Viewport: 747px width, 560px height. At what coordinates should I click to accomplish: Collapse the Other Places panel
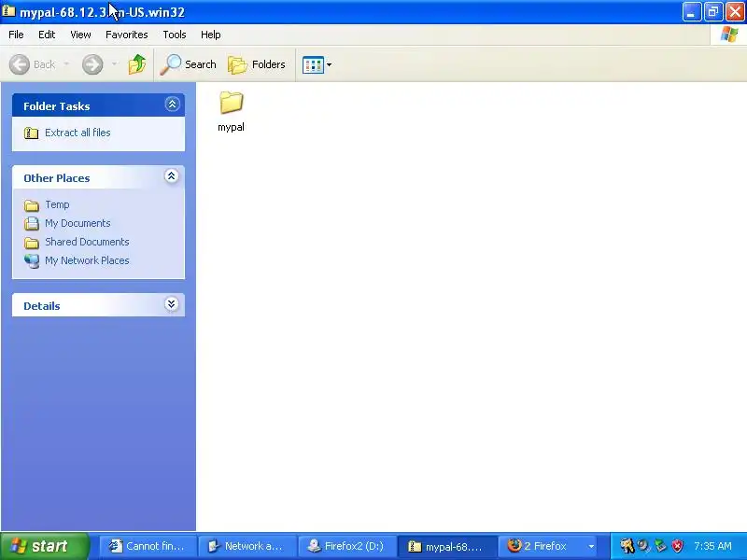click(x=172, y=176)
